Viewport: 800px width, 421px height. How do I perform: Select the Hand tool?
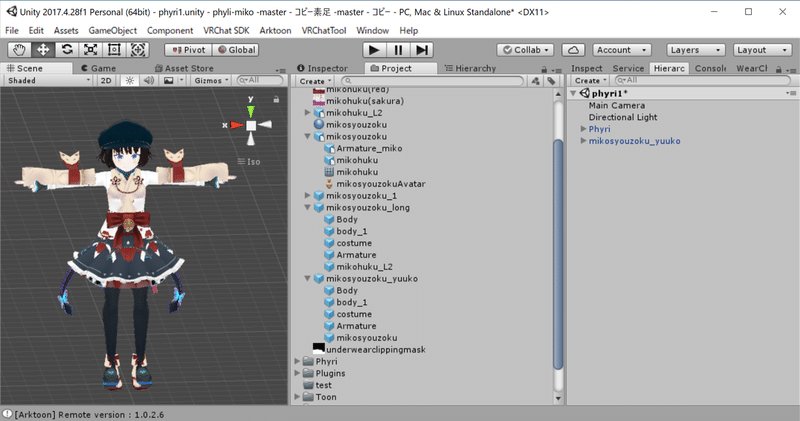pyautogui.click(x=19, y=49)
